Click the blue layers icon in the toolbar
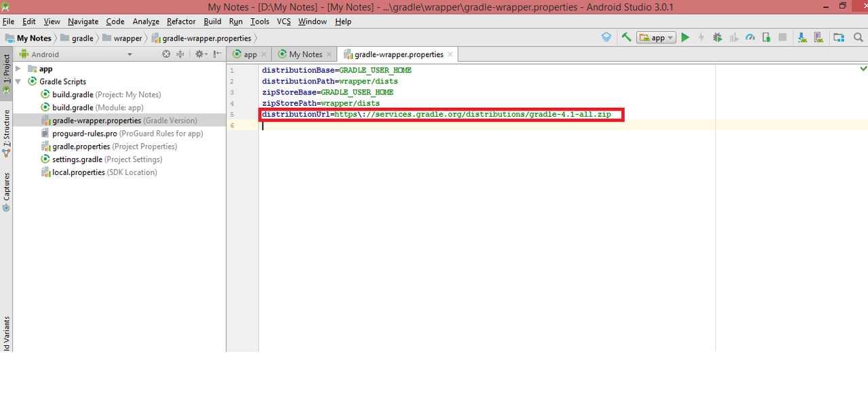The image size is (868, 405). 606,38
